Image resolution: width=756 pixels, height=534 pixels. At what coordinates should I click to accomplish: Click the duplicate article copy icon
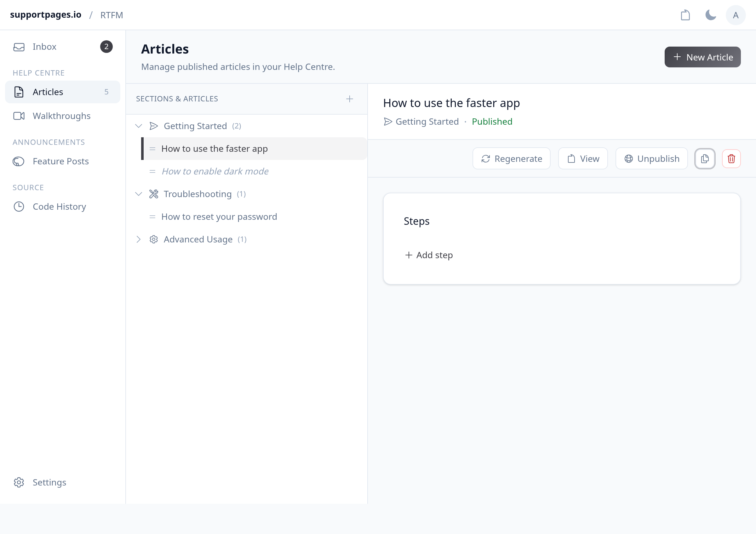pyautogui.click(x=705, y=159)
